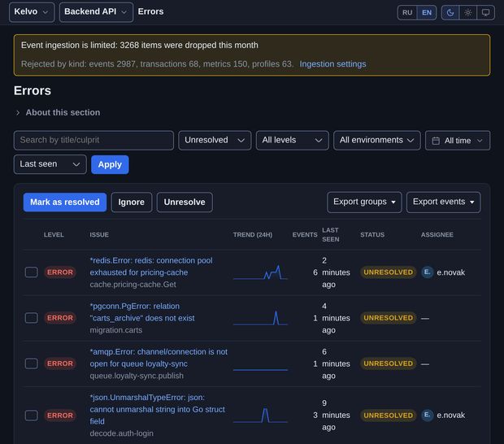Click the Apply button
The image size is (504, 444).
110,164
